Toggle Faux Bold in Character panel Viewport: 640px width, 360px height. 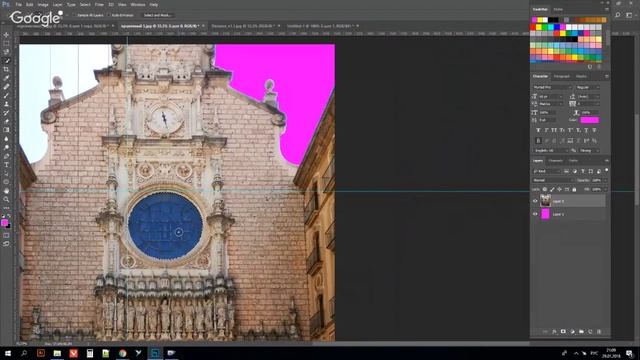[538, 130]
